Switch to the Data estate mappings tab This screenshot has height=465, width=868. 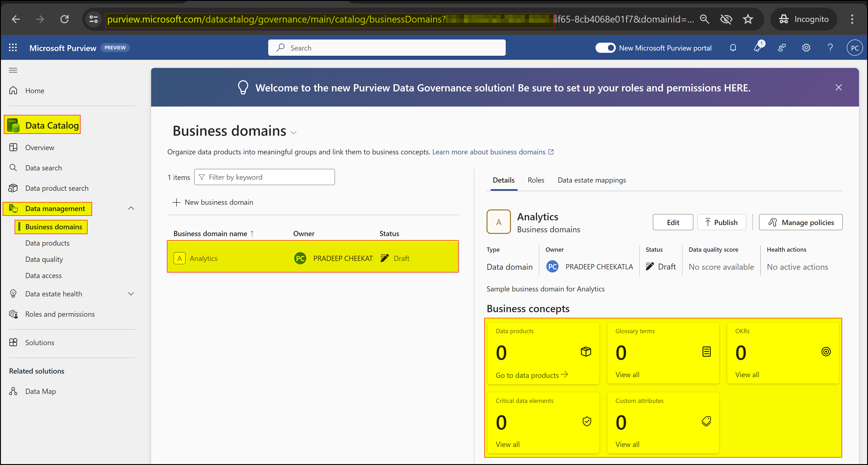(x=592, y=180)
